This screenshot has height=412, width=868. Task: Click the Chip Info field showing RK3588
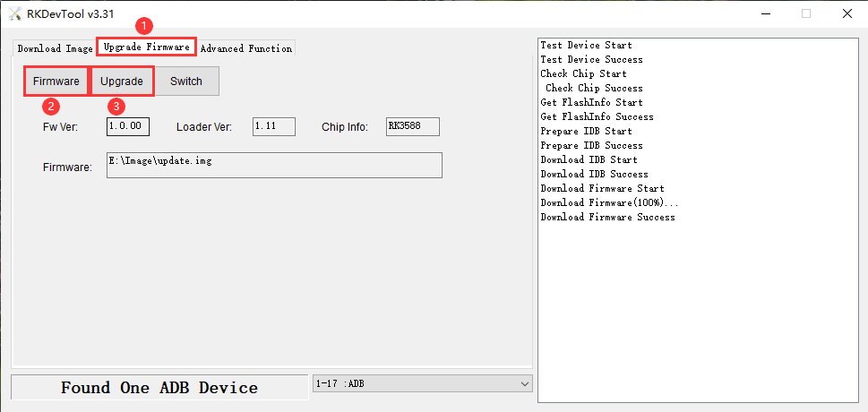click(x=412, y=126)
